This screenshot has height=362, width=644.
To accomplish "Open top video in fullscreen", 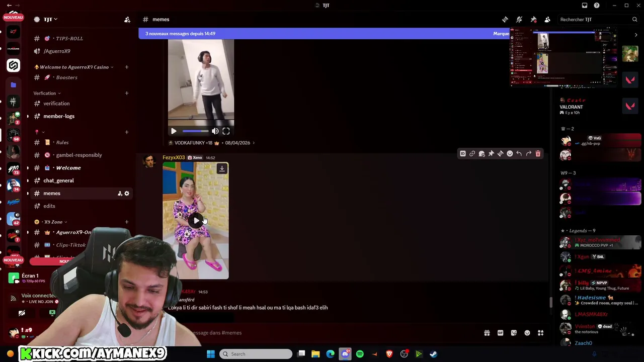I will click(x=226, y=131).
